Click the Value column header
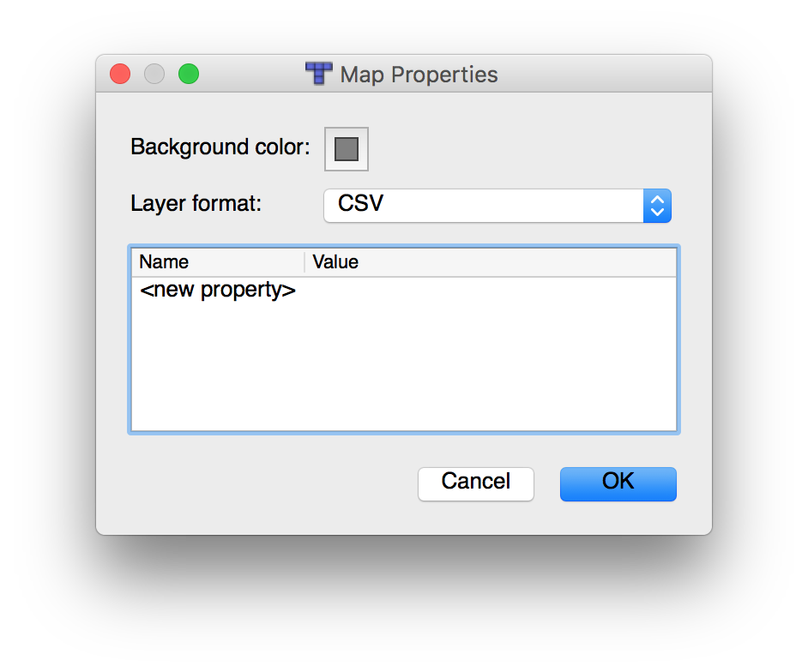The width and height of the screenshot is (808, 672). [x=489, y=262]
